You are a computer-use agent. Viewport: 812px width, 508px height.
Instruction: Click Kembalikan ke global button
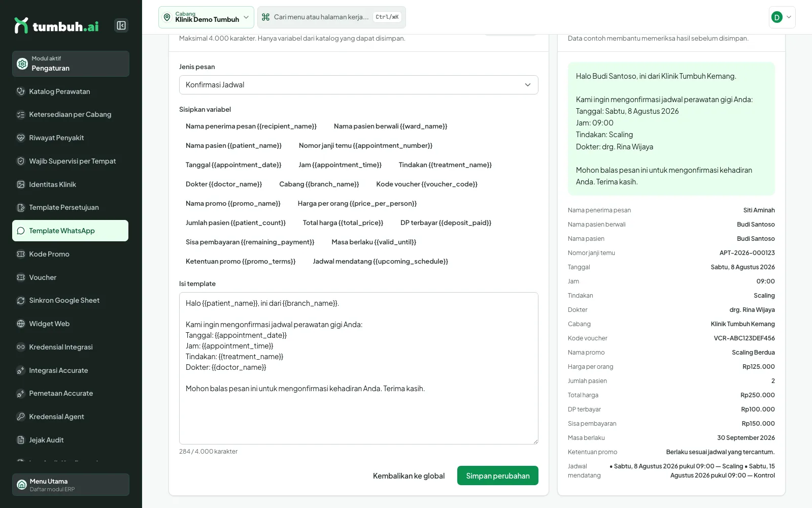[x=409, y=475]
